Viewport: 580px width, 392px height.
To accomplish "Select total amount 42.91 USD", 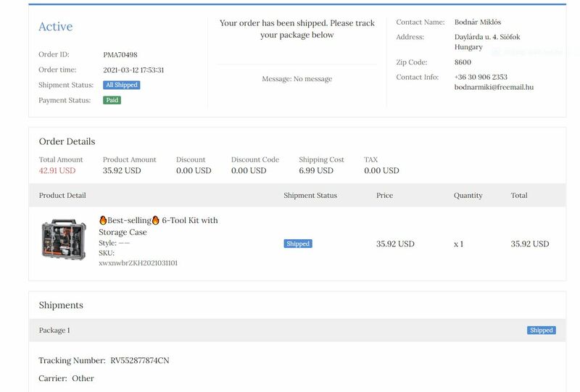I will point(57,170).
